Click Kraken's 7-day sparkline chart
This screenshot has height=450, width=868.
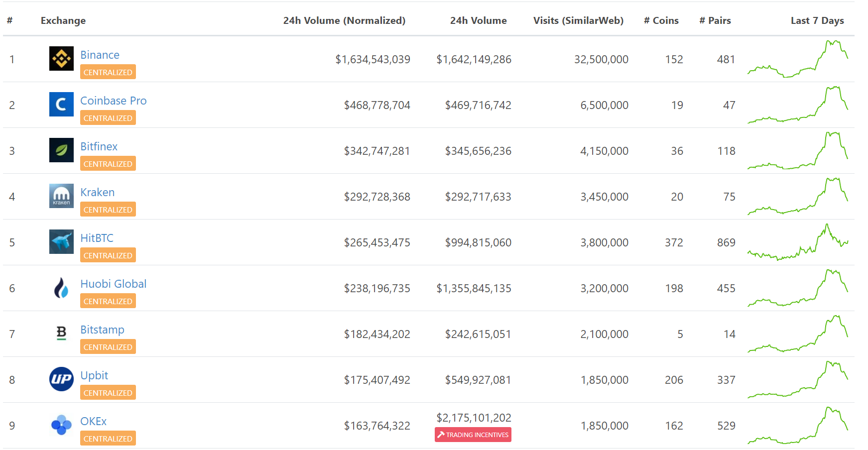(x=798, y=196)
